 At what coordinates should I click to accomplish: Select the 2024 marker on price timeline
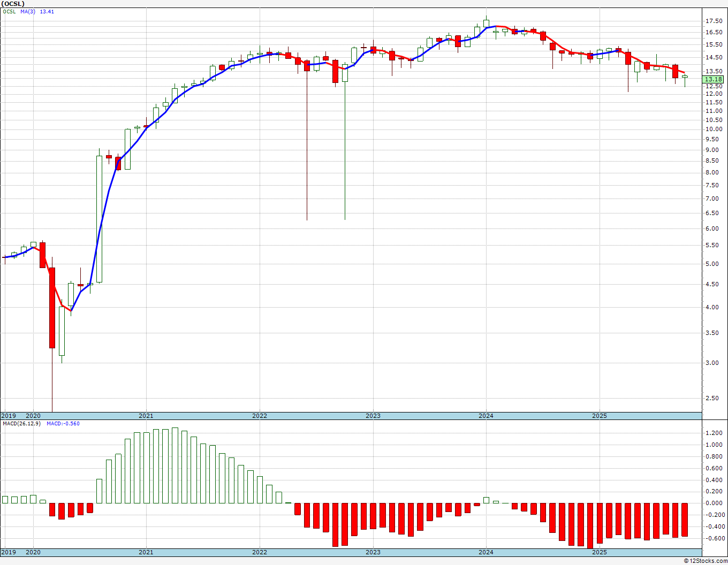click(x=486, y=416)
